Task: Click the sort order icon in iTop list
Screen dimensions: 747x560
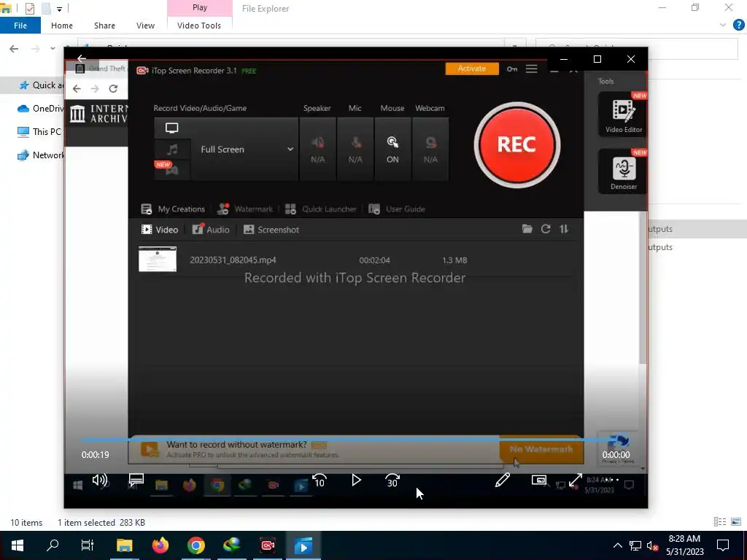Action: click(564, 229)
